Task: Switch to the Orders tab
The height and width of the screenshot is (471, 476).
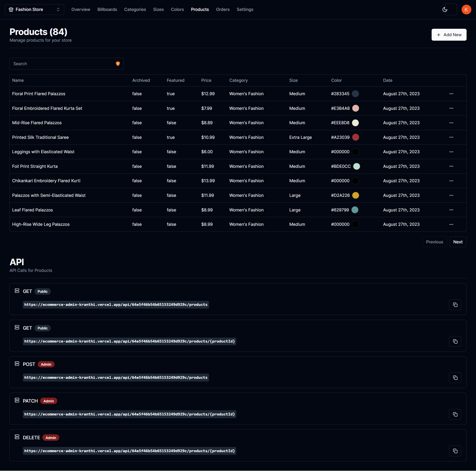Action: coord(223,9)
